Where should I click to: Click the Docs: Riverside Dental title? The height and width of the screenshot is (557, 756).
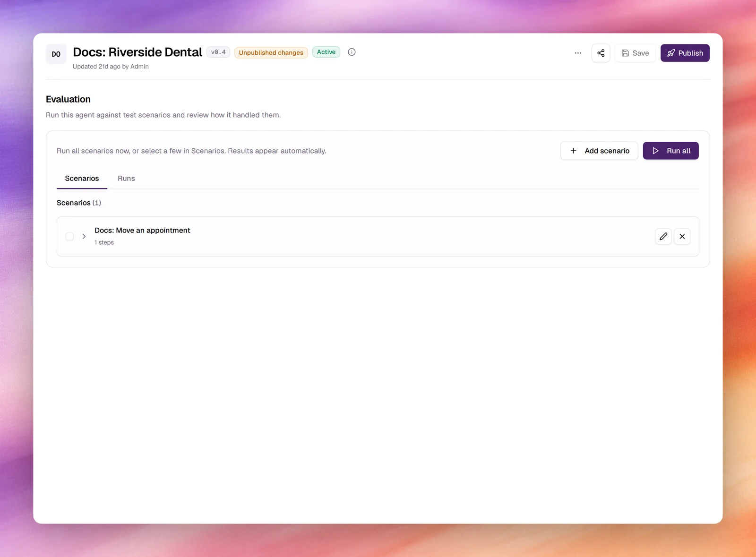137,52
